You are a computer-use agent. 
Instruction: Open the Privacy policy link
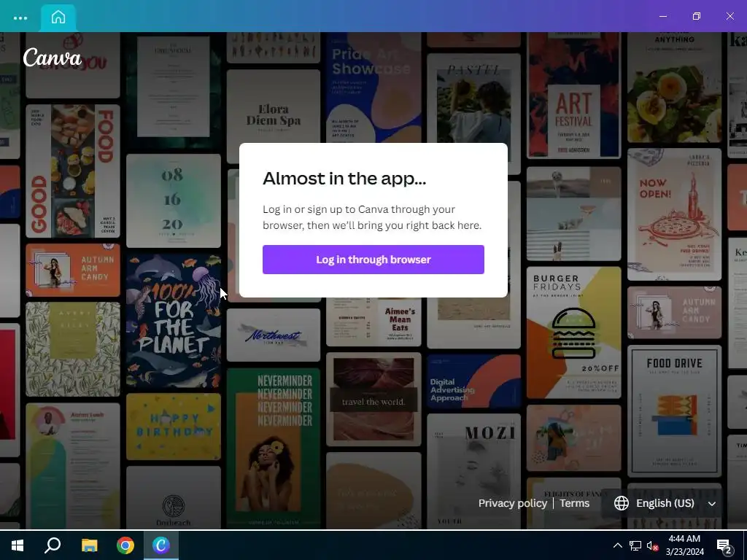[x=513, y=503]
